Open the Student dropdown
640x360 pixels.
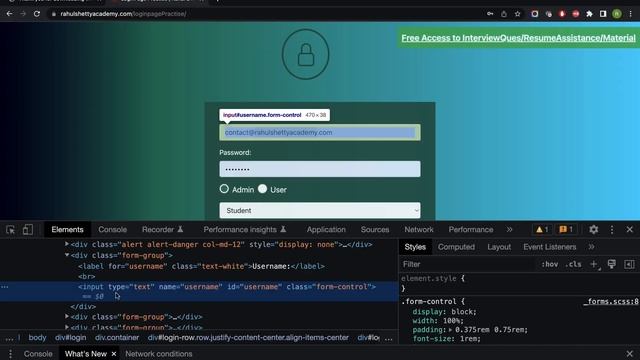tap(320, 210)
